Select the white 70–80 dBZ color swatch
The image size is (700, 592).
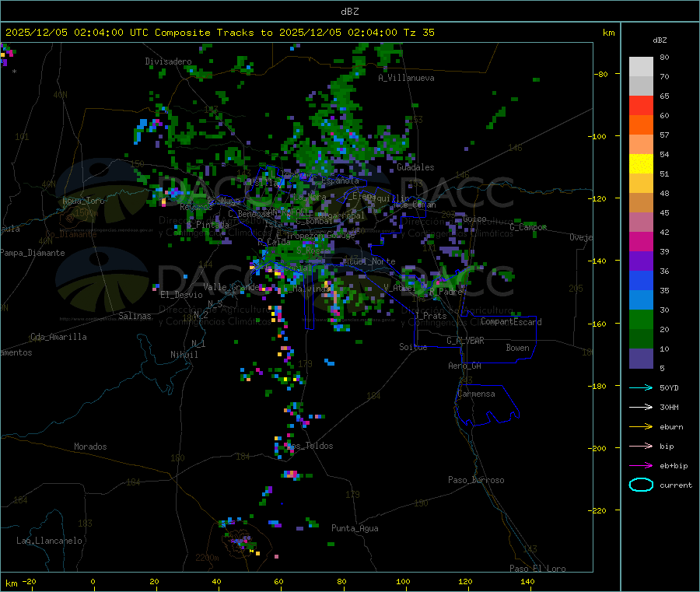(641, 67)
